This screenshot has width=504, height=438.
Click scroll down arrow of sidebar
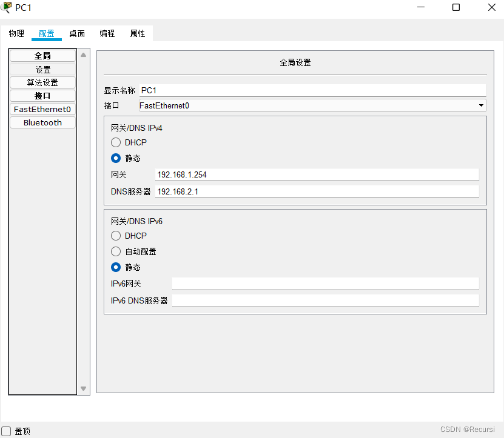point(84,388)
